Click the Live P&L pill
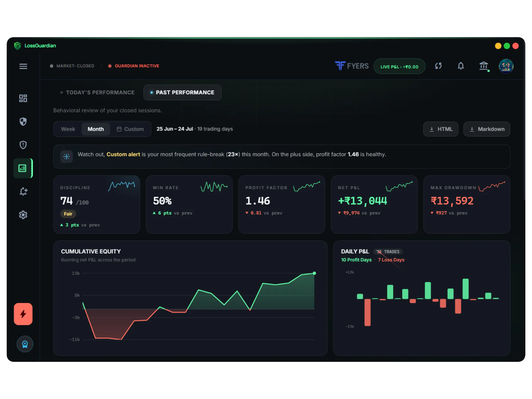Viewport: 532px width, 399px height. coord(399,66)
